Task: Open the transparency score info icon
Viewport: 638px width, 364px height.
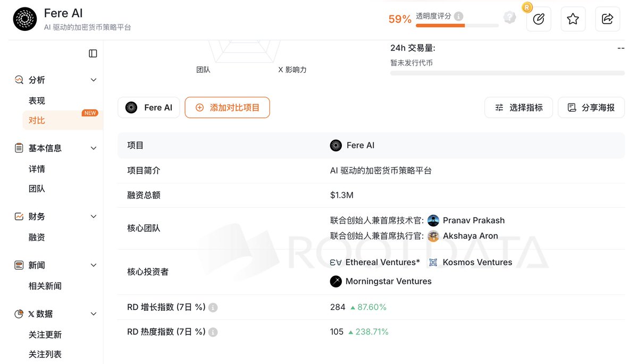Action: [459, 16]
